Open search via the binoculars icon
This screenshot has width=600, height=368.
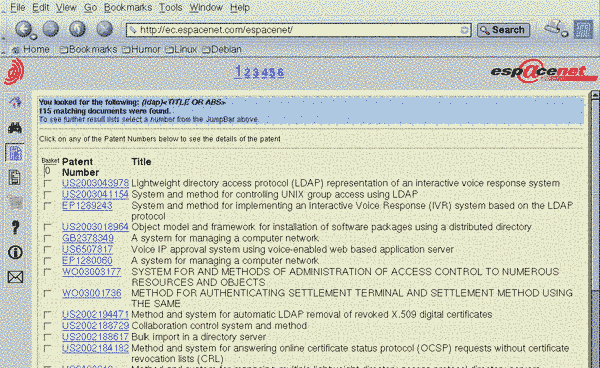tap(15, 128)
